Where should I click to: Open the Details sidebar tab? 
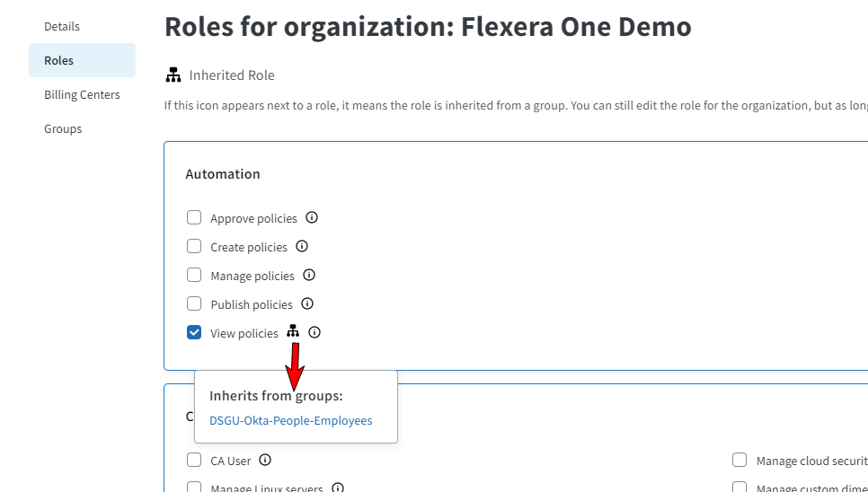[x=62, y=26]
